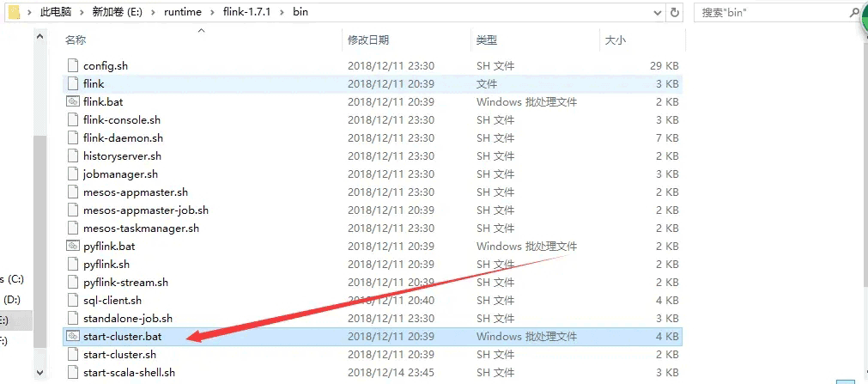Select the file name config.sh
The width and height of the screenshot is (868, 384).
click(106, 65)
